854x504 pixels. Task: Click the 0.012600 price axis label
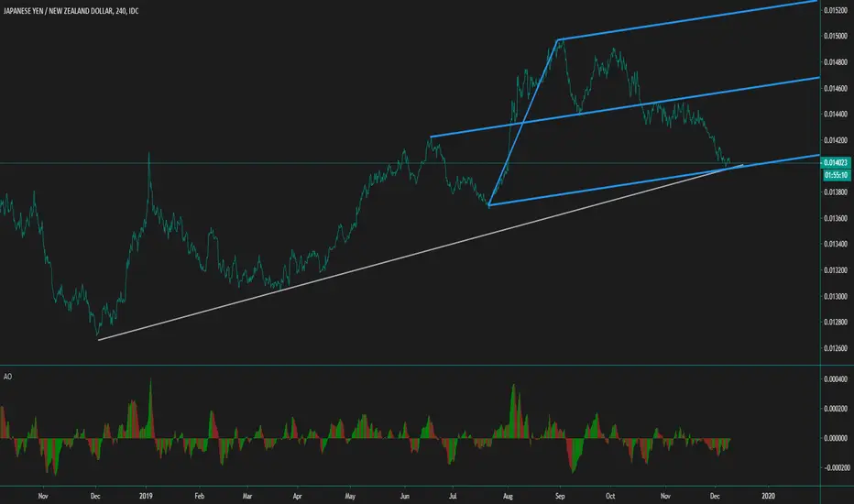click(836, 348)
